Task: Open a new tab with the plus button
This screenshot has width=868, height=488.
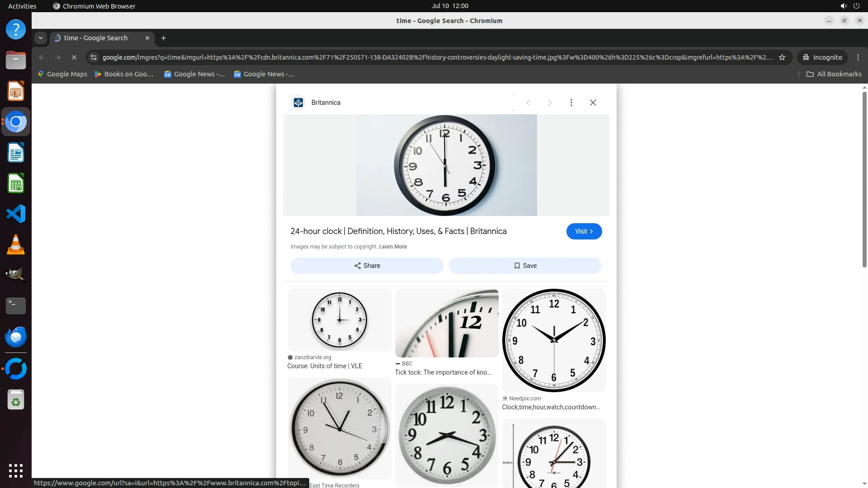Action: [164, 38]
